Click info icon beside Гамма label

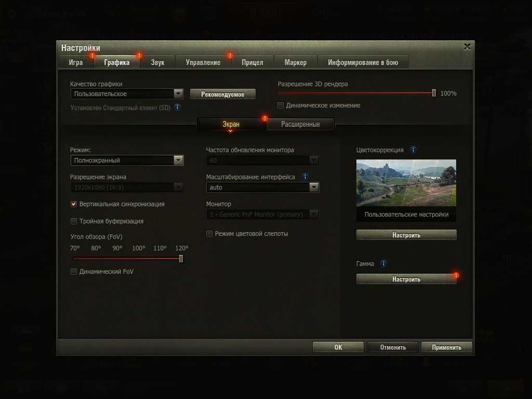383,263
